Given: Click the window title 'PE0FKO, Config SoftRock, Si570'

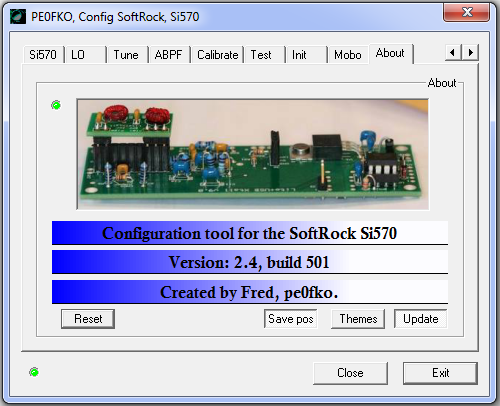Looking at the screenshot, I should pyautogui.click(x=115, y=17).
